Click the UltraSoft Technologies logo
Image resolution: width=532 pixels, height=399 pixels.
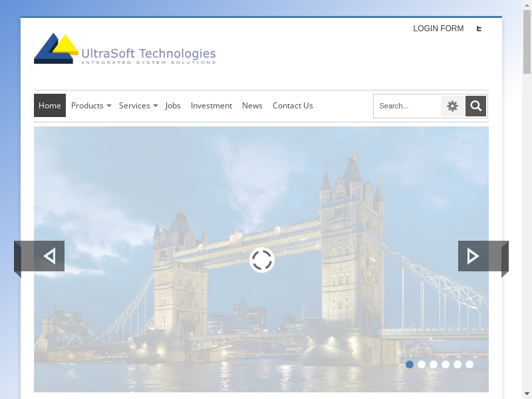point(125,49)
